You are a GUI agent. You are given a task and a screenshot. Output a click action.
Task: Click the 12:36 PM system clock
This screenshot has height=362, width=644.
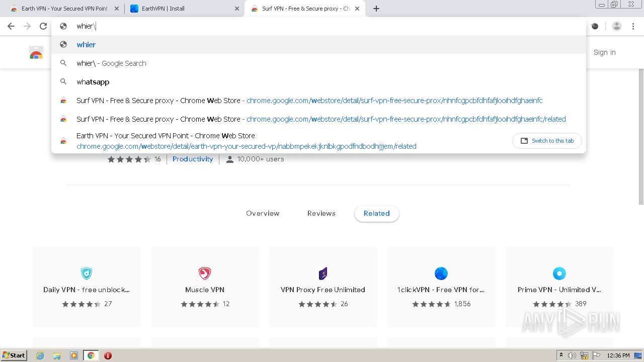(x=618, y=355)
